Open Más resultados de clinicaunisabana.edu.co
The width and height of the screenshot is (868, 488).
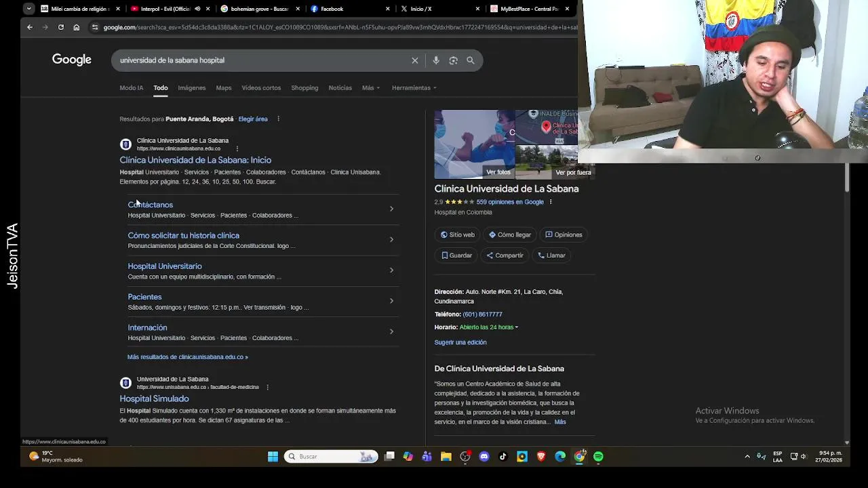[188, 357]
